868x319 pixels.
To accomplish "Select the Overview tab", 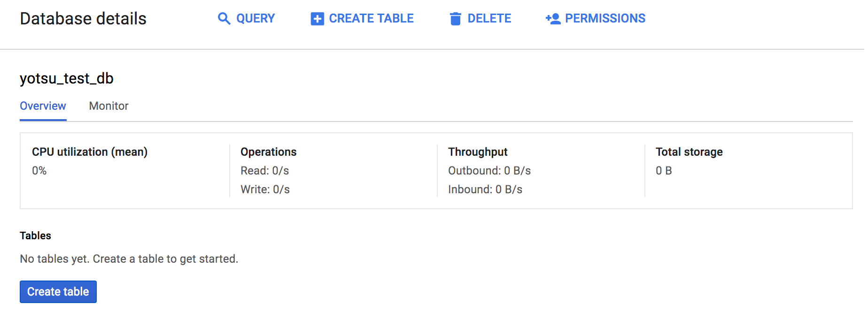I will pyautogui.click(x=43, y=106).
